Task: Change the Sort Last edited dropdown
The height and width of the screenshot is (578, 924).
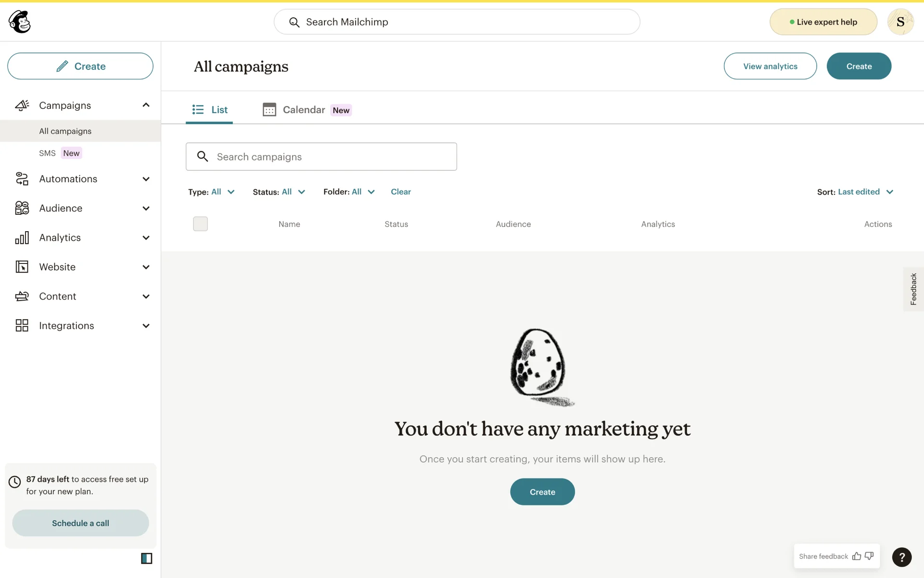Action: 856,192
